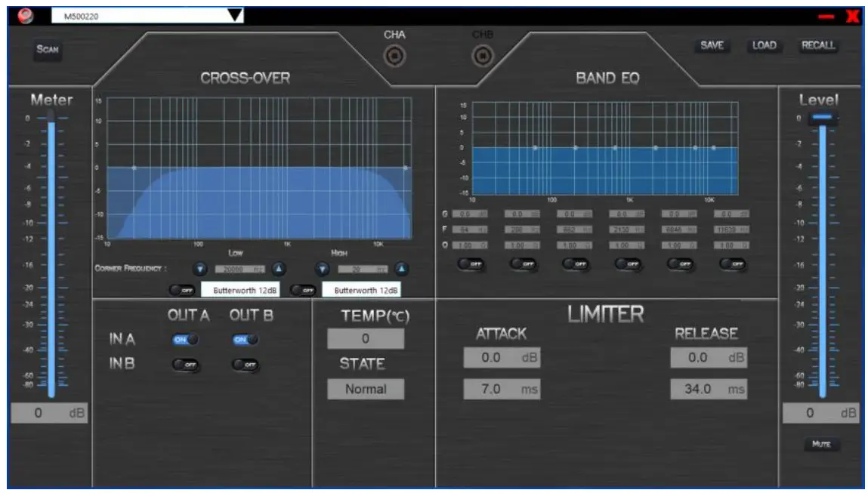Screen dimensions: 868x493
Task: Open the Low filter Butterworth 12dB dropdown
Action: (x=239, y=290)
